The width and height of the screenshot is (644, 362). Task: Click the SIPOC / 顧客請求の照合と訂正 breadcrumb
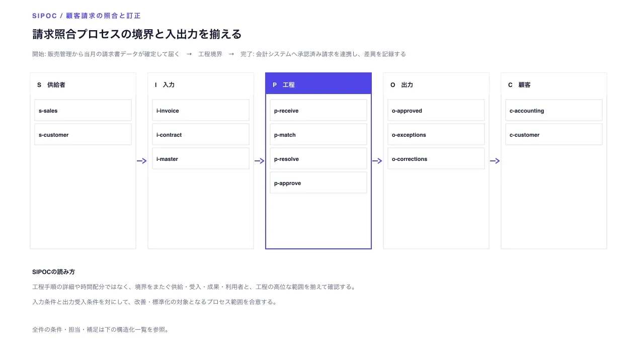click(x=87, y=16)
